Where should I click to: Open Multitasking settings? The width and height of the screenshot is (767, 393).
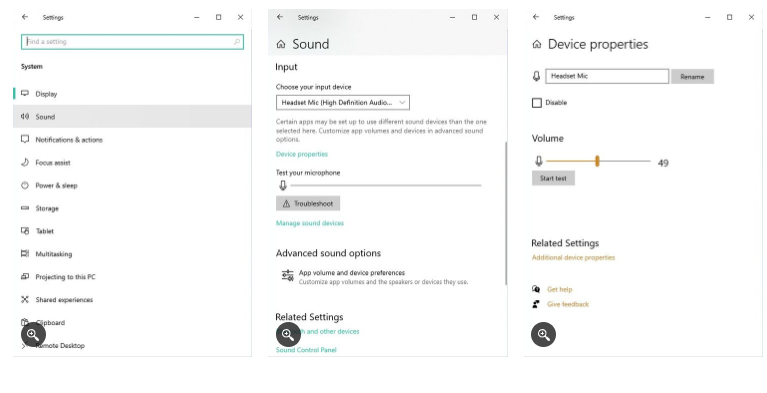coord(132,254)
